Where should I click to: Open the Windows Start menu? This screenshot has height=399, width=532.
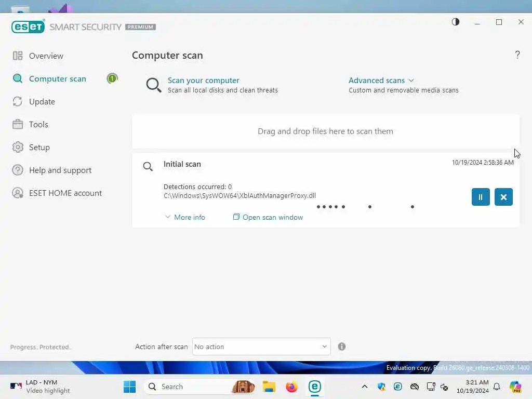[x=129, y=387]
